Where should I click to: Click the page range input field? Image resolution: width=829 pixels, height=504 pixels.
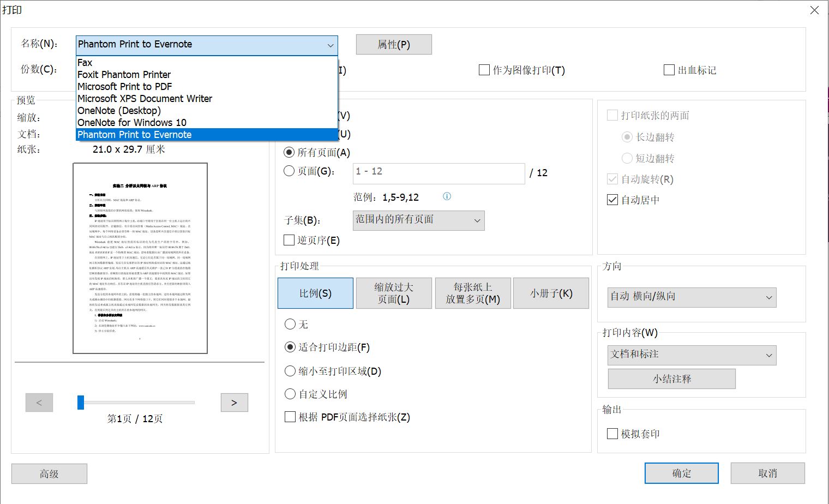pos(438,173)
